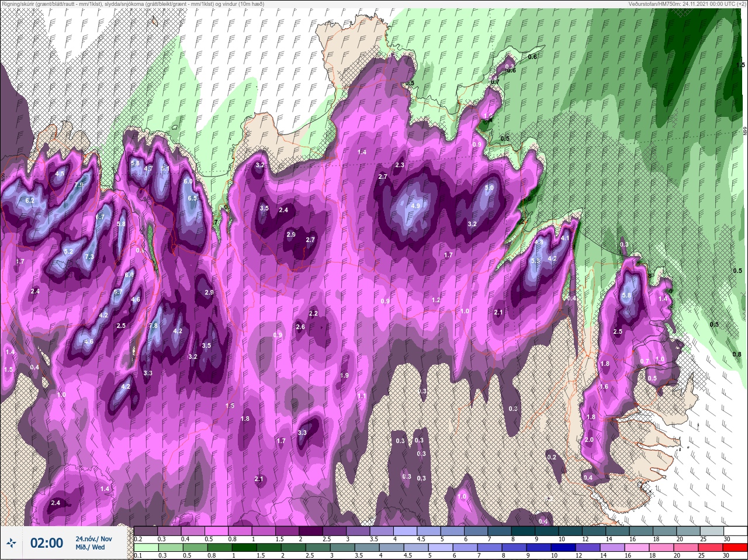Click the 5.3 precipitation value on the map

point(536,261)
